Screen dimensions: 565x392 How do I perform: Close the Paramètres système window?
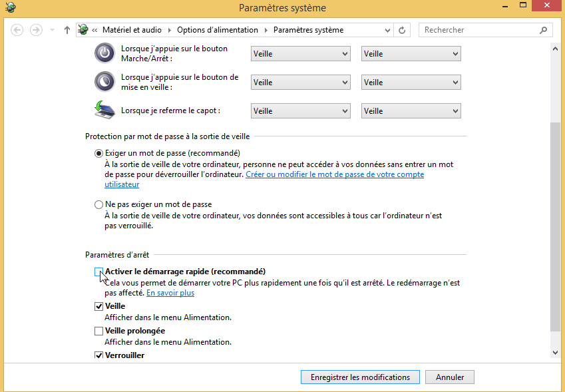547,5
